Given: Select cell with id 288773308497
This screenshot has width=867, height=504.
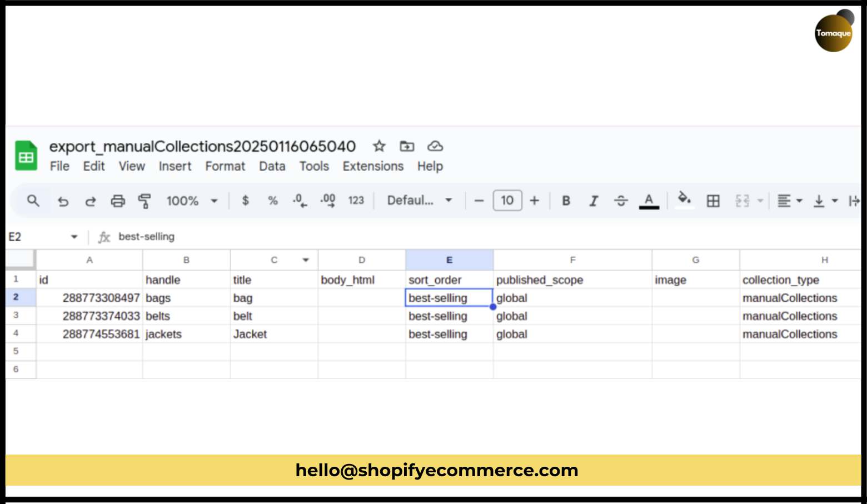Looking at the screenshot, I should coord(89,298).
